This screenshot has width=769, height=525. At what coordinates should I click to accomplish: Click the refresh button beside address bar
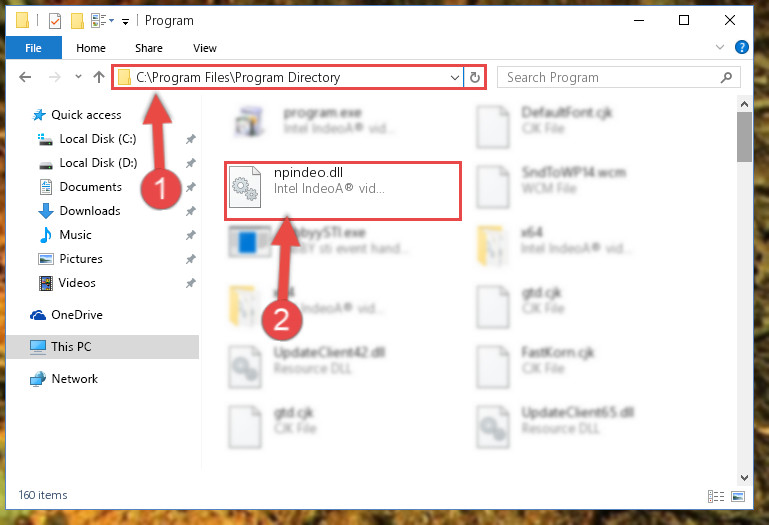point(474,78)
